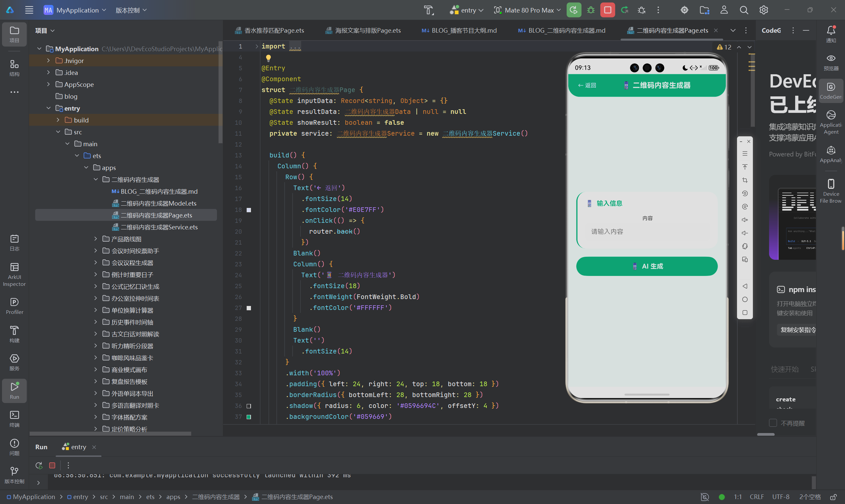Click the Debug bug icon

click(591, 10)
